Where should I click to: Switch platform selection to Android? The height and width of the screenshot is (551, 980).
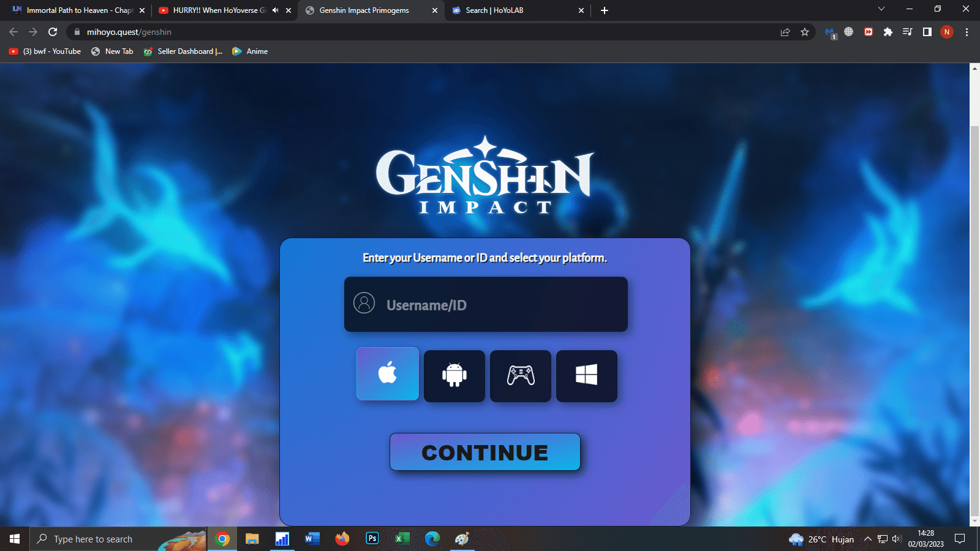click(453, 376)
